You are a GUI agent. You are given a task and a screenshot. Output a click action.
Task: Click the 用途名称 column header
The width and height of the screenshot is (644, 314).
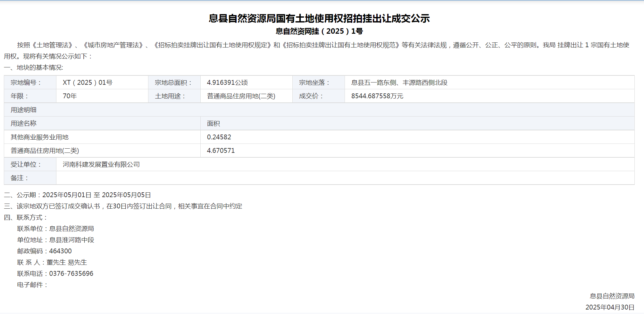tap(102, 123)
